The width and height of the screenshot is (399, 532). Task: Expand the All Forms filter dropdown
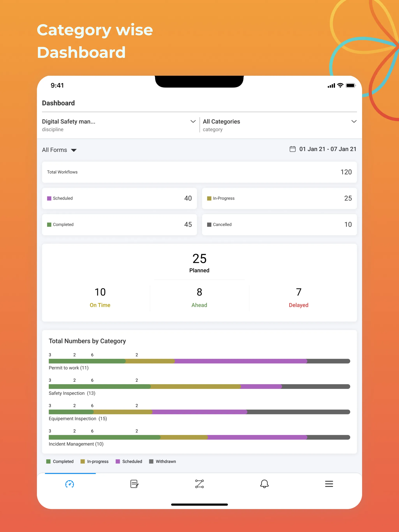(x=60, y=150)
